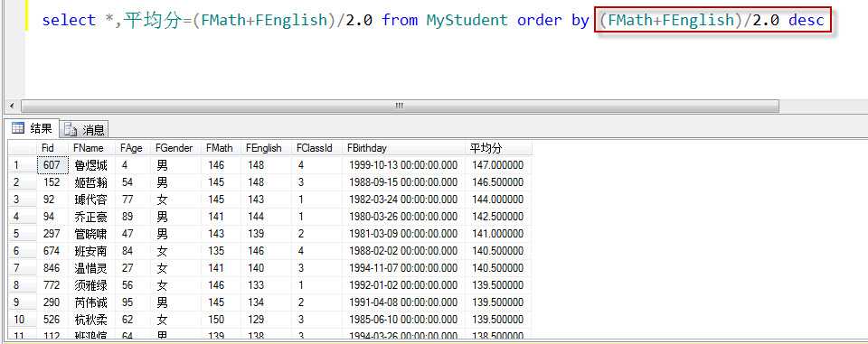The image size is (868, 344).
Task: Click birthday 1985-06-10 00:00:00.000
Action: click(404, 319)
